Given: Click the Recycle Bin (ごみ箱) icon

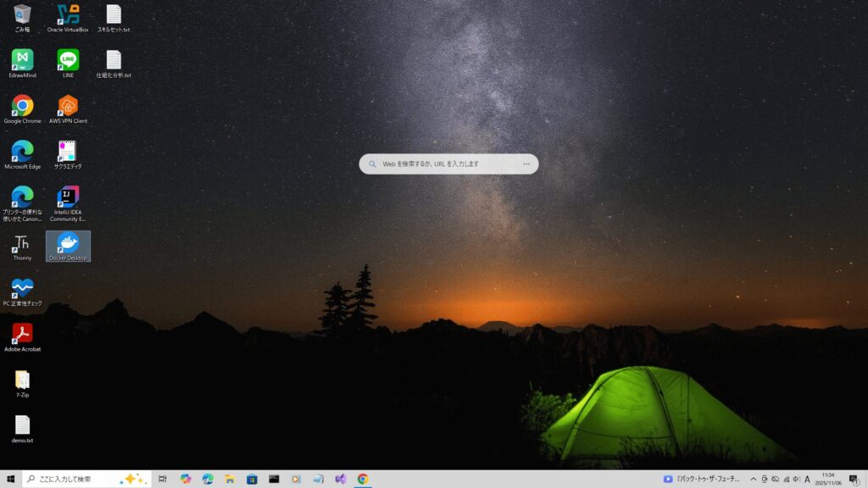Looking at the screenshot, I should click(22, 14).
